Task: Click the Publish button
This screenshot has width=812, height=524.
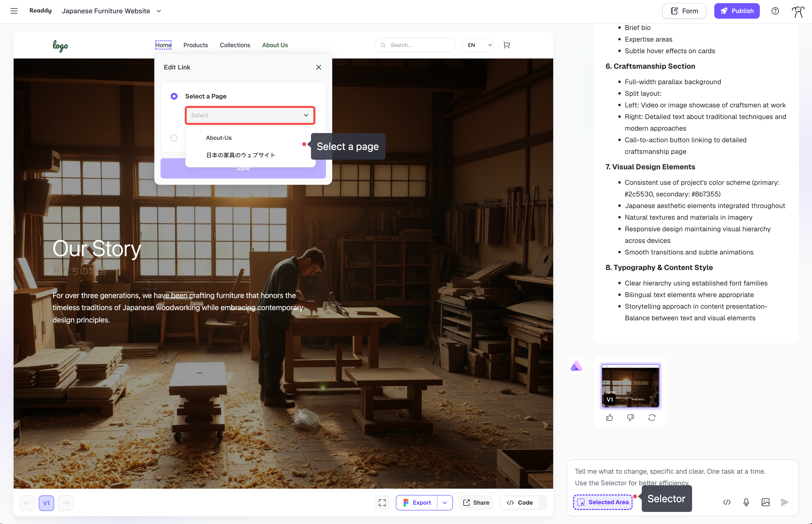Action: pos(737,11)
